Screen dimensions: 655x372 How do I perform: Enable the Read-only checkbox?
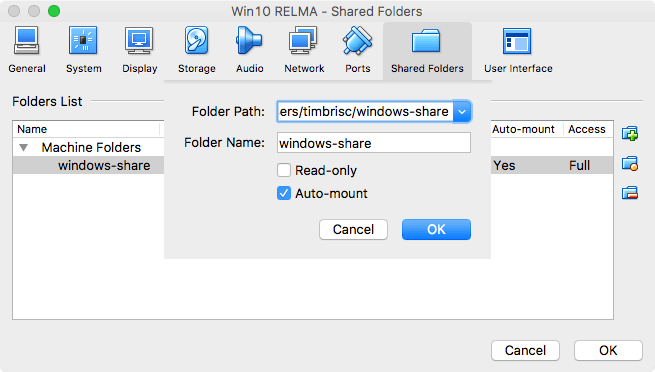284,170
